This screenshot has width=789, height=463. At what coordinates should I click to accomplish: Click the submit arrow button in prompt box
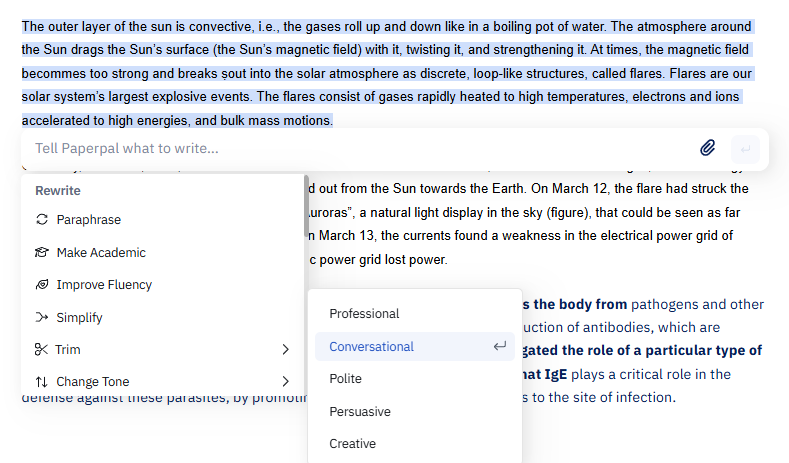coord(745,149)
